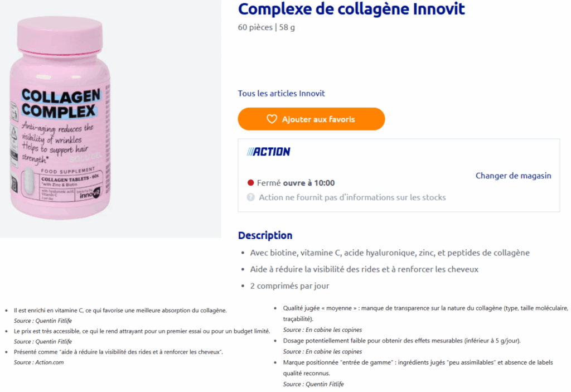The height and width of the screenshot is (392, 571).
Task: Open Tous les articles Innovit link
Action: point(281,93)
